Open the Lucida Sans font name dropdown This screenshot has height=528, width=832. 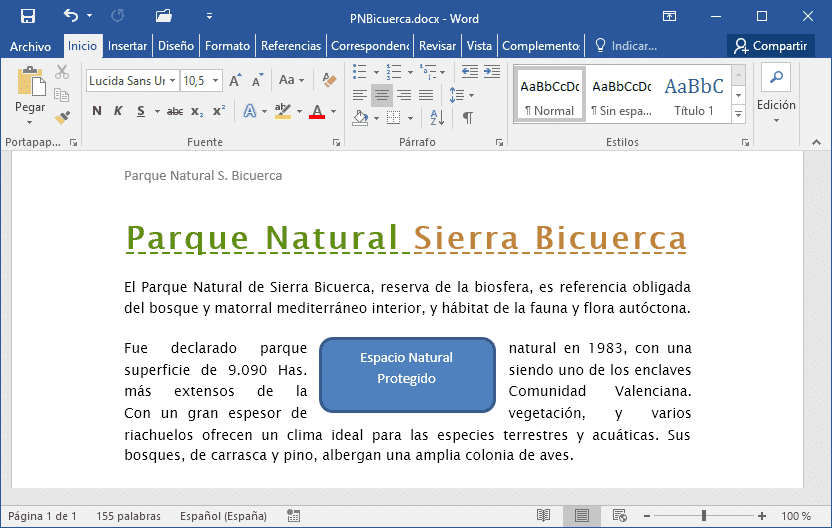tap(173, 80)
